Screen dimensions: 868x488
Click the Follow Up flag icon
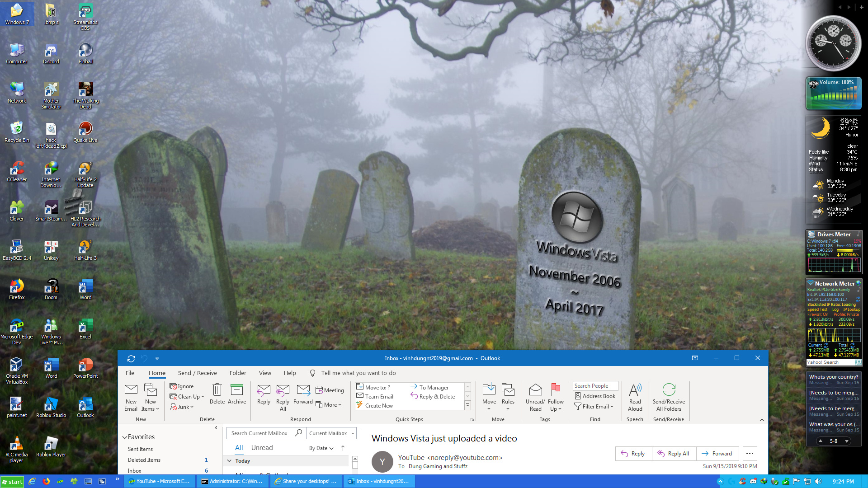[556, 389]
